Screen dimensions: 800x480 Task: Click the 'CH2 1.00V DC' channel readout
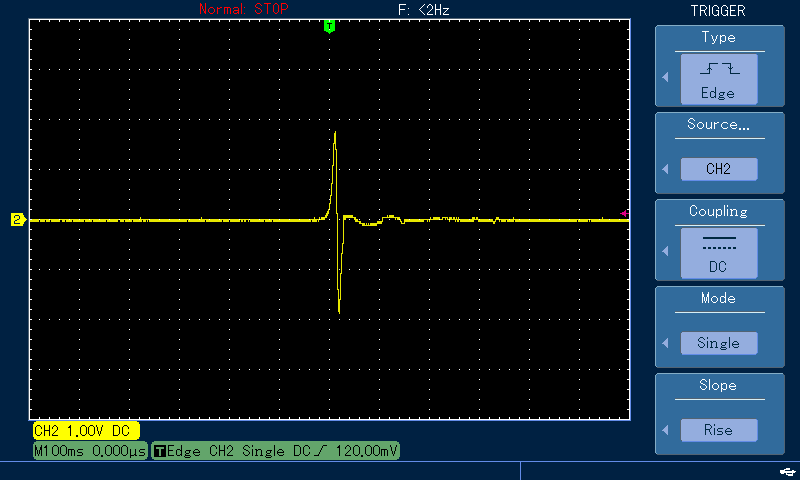tap(86, 431)
